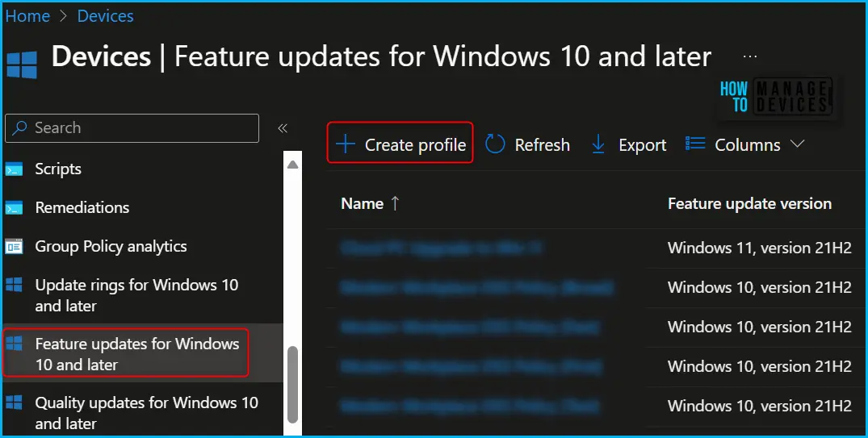
Task: Open the more options ellipsis beside the title
Action: [x=750, y=56]
